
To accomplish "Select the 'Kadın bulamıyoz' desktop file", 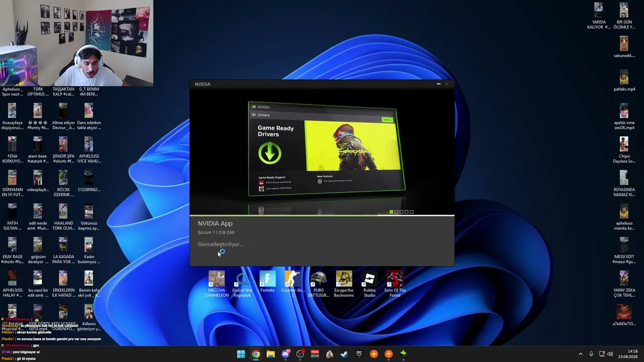I will [89, 250].
